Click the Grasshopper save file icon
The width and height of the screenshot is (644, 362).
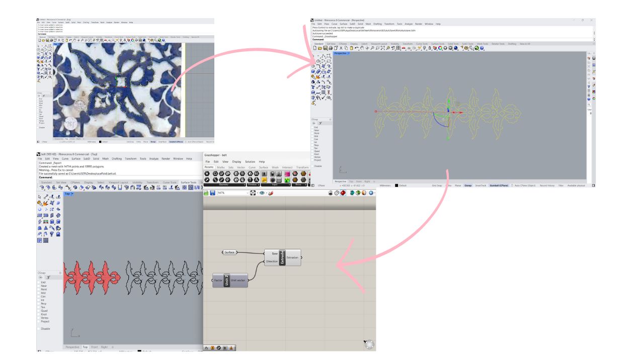212,193
